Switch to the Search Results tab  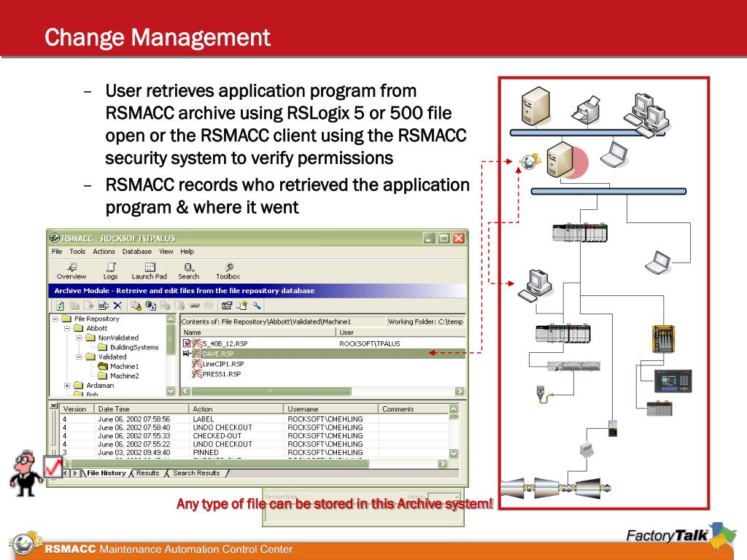(196, 472)
